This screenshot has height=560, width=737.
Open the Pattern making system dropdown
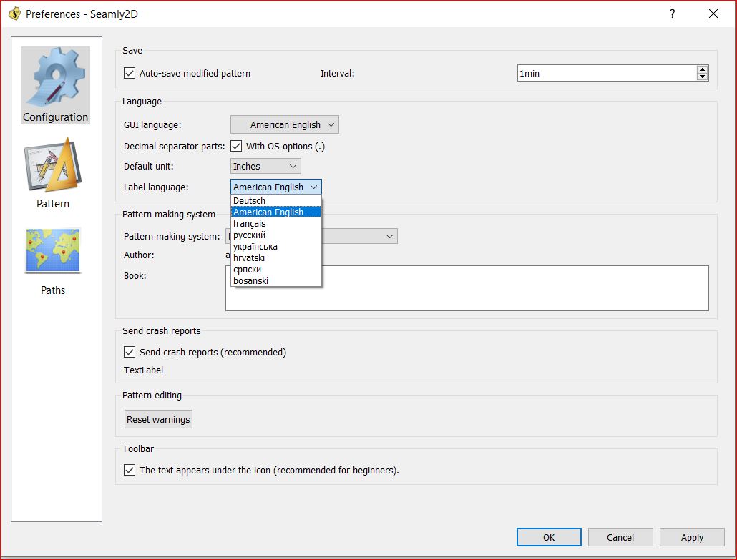(358, 236)
